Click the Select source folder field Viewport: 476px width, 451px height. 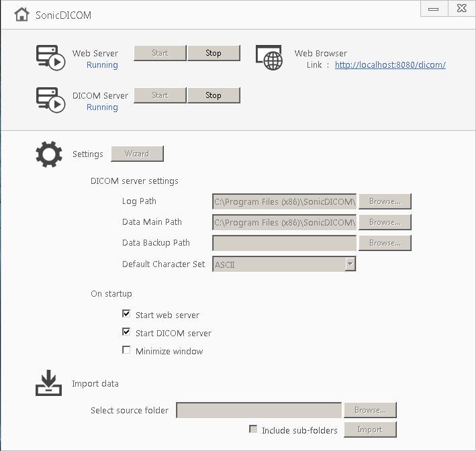pos(259,410)
